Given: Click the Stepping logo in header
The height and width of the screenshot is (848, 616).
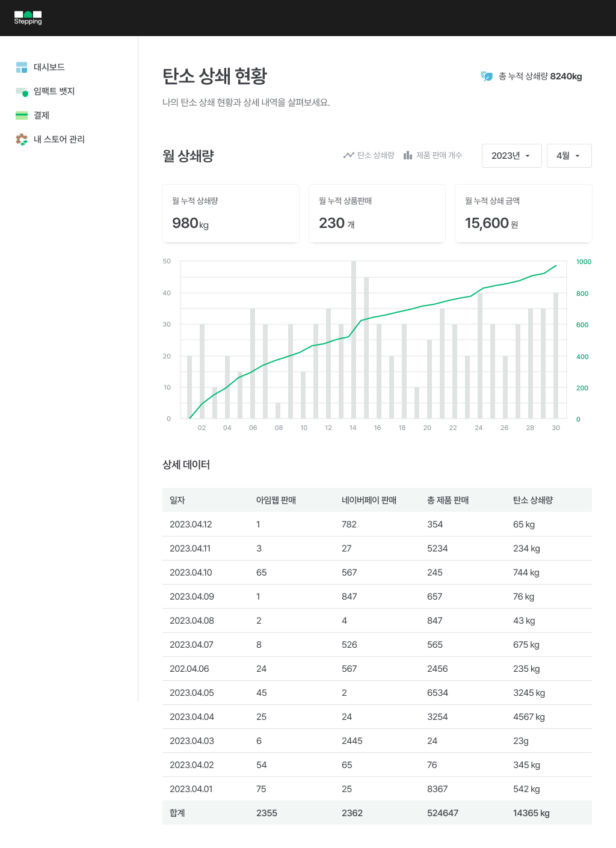Looking at the screenshot, I should click(28, 17).
